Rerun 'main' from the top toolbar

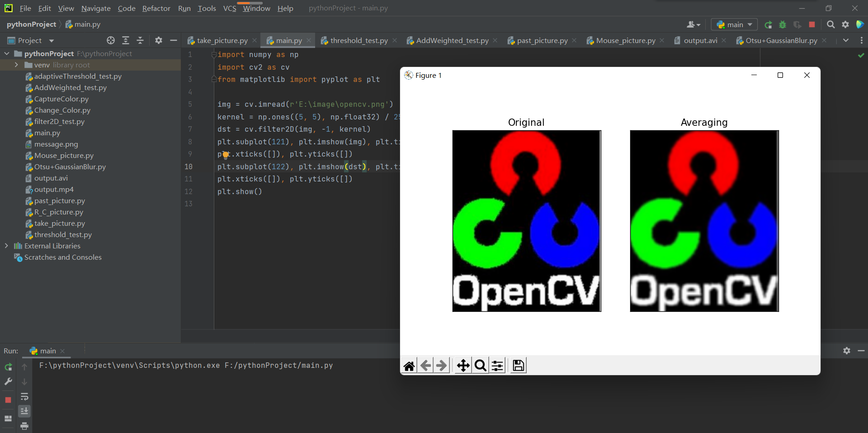click(768, 24)
